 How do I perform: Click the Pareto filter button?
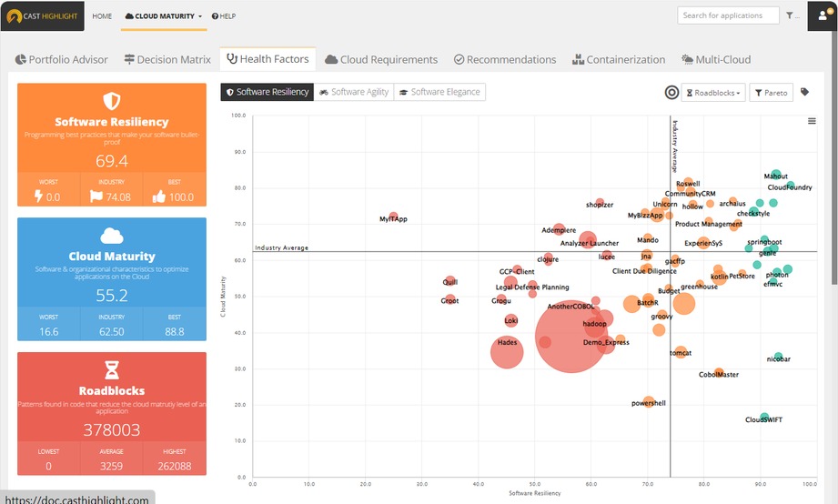772,93
